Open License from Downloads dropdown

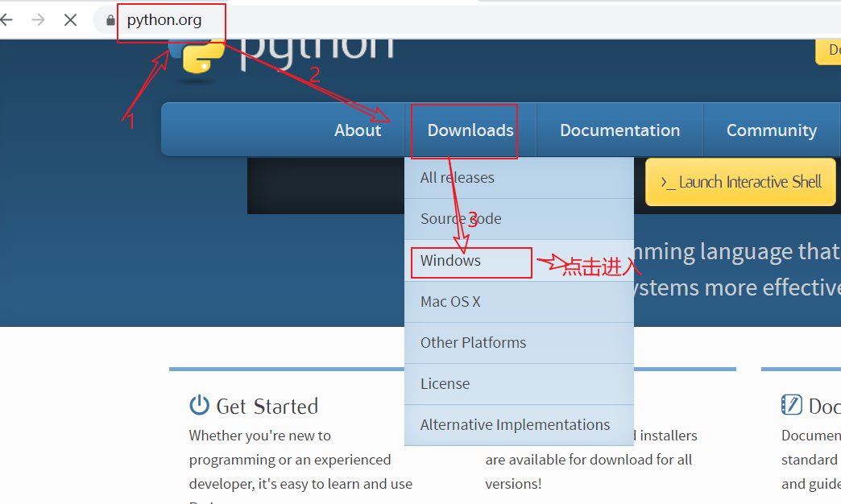[x=519, y=384]
